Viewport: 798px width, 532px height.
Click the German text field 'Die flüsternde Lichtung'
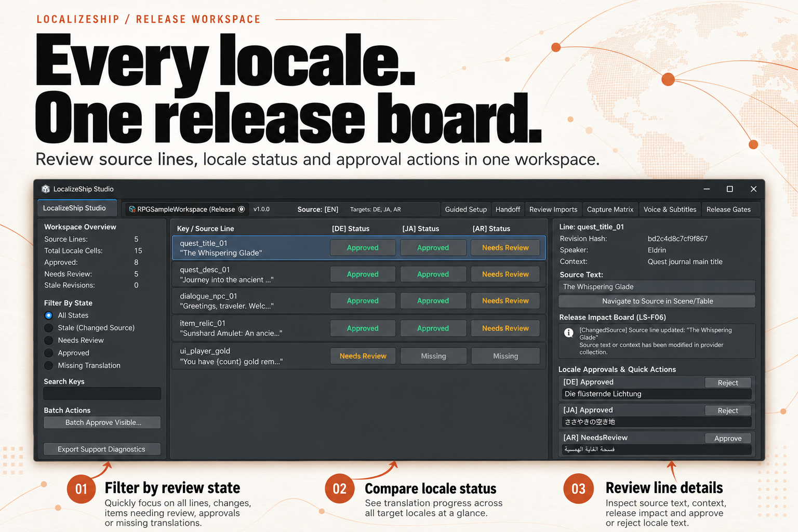pos(657,394)
